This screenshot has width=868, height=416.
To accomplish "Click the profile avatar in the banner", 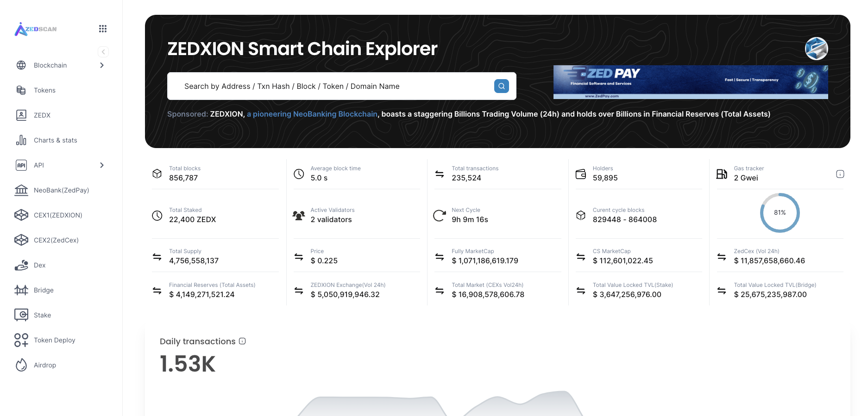I will click(817, 49).
